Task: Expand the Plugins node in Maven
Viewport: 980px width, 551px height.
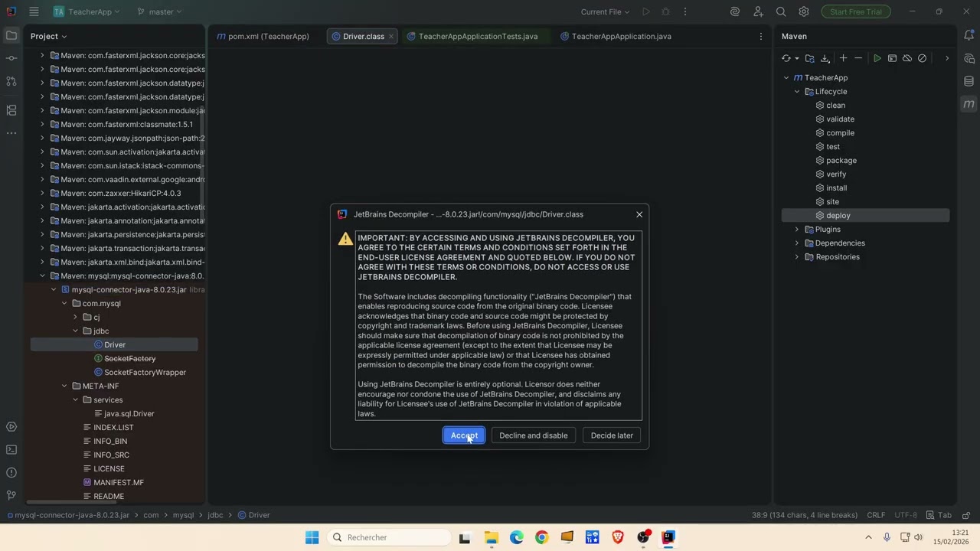Action: click(x=797, y=229)
